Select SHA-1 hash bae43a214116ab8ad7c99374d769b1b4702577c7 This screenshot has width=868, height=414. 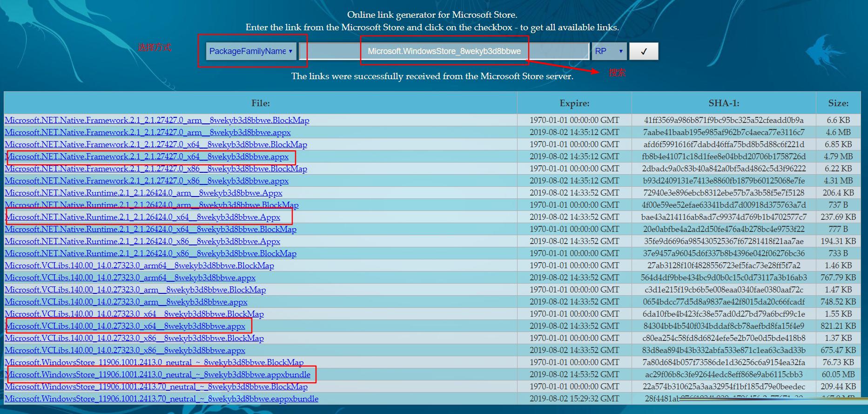click(724, 217)
